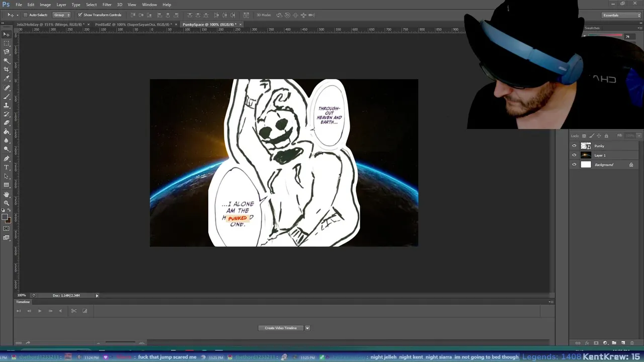Click the add layer mask icon
The image size is (644, 362).
point(596,343)
